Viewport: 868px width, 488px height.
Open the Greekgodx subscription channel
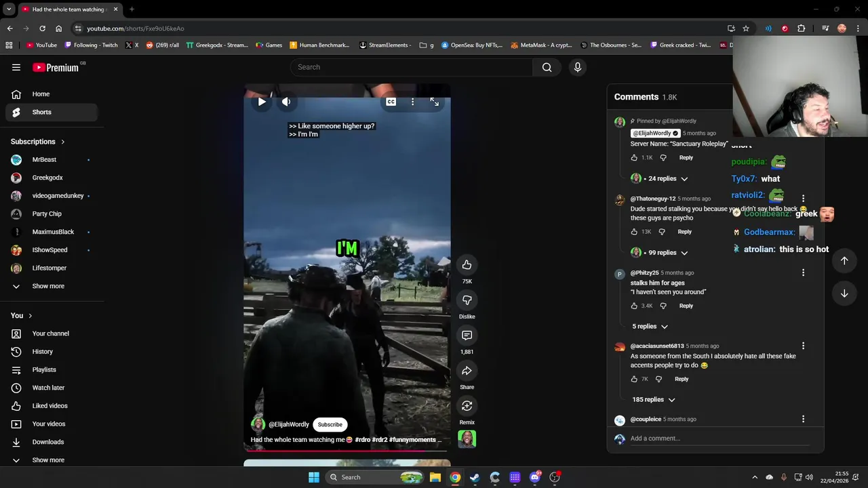(52, 178)
